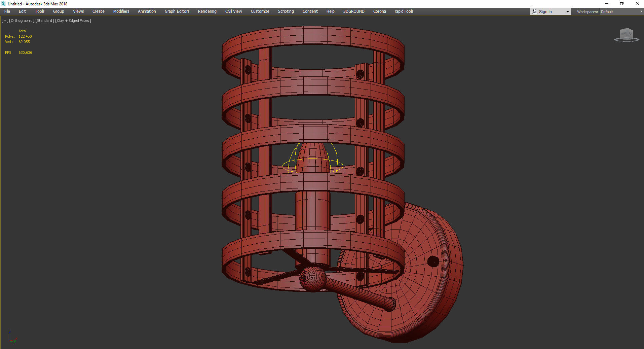
Task: Open the Clay + Edged Faces display menu
Action: (x=73, y=21)
